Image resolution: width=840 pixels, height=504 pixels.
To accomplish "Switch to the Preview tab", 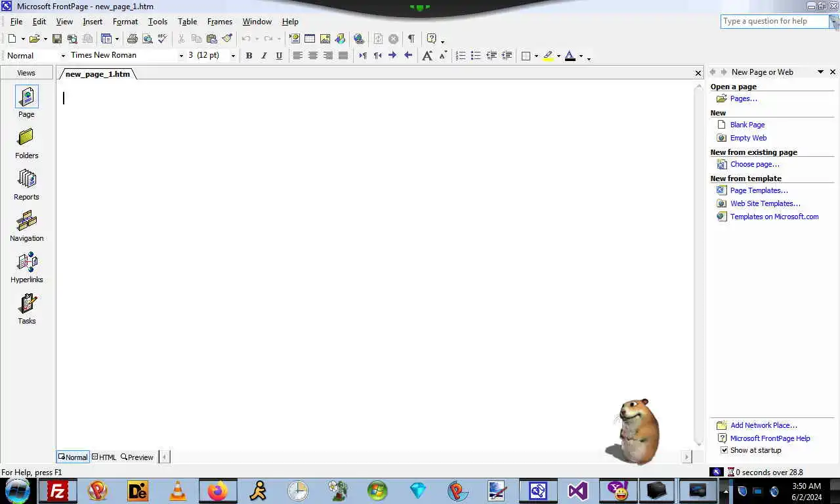I will click(137, 457).
